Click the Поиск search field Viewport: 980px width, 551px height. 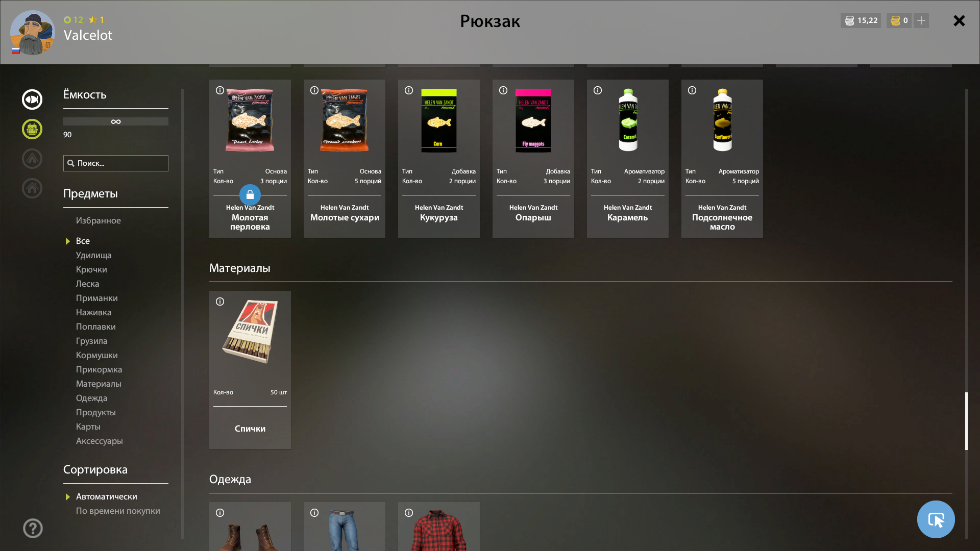[x=116, y=163]
